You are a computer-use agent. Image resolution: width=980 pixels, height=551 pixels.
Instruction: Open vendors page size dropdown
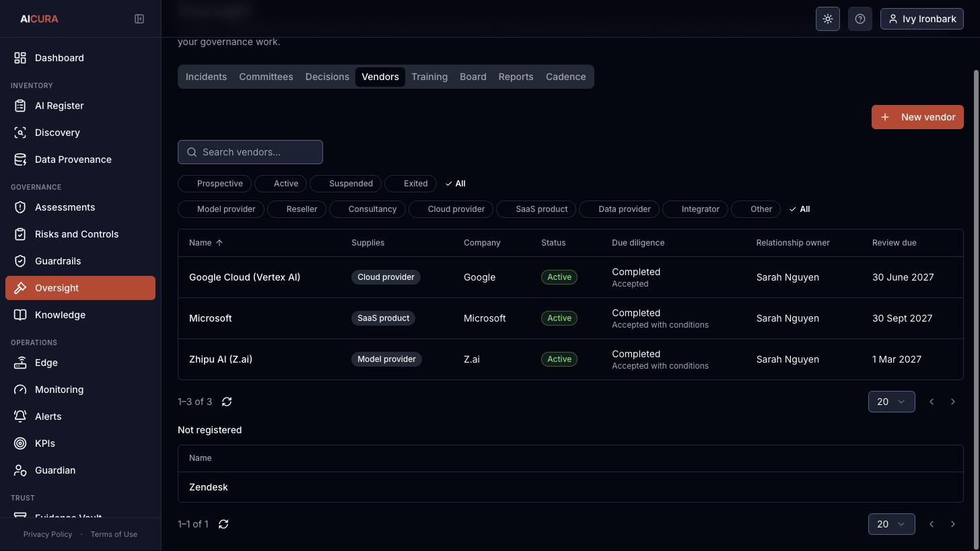tap(891, 402)
